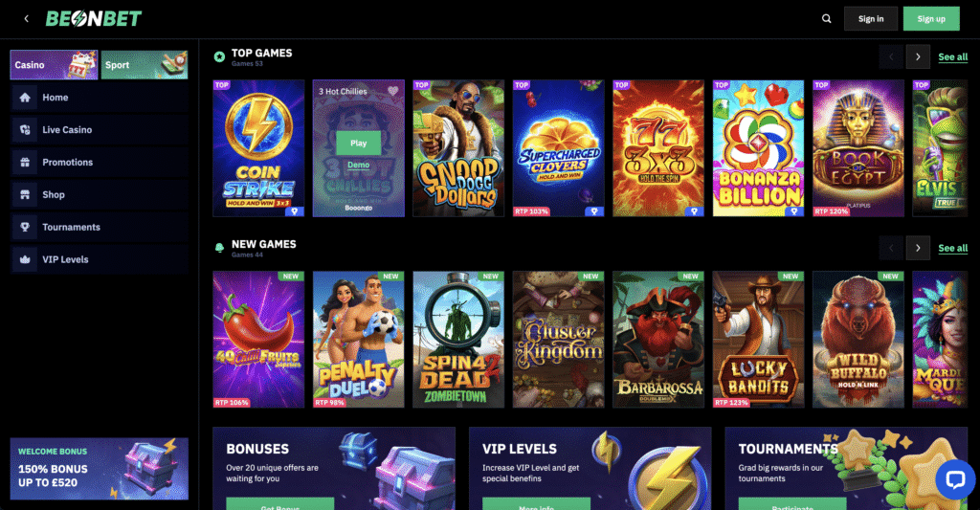The width and height of the screenshot is (980, 510).
Task: Click the Tournaments trophy icon
Action: click(x=25, y=228)
